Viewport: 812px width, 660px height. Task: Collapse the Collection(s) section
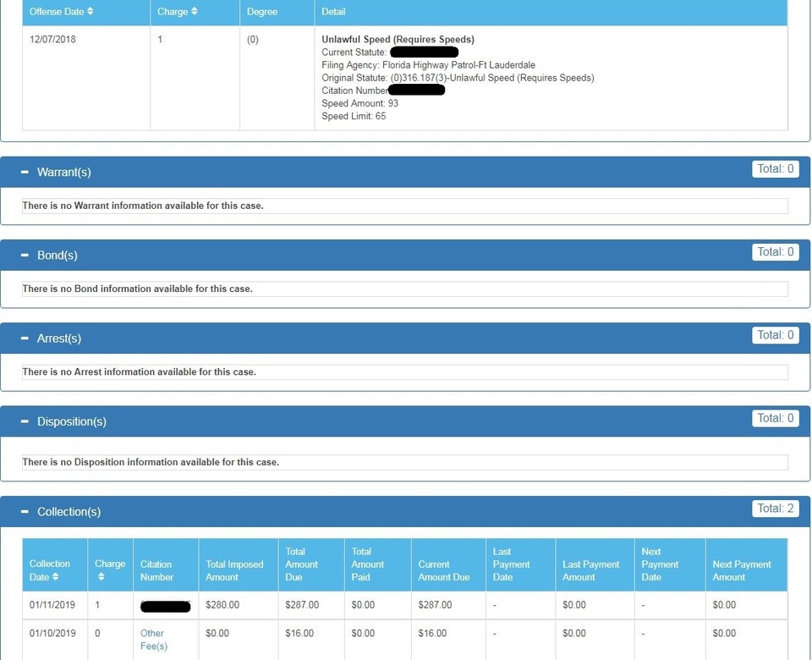click(25, 512)
